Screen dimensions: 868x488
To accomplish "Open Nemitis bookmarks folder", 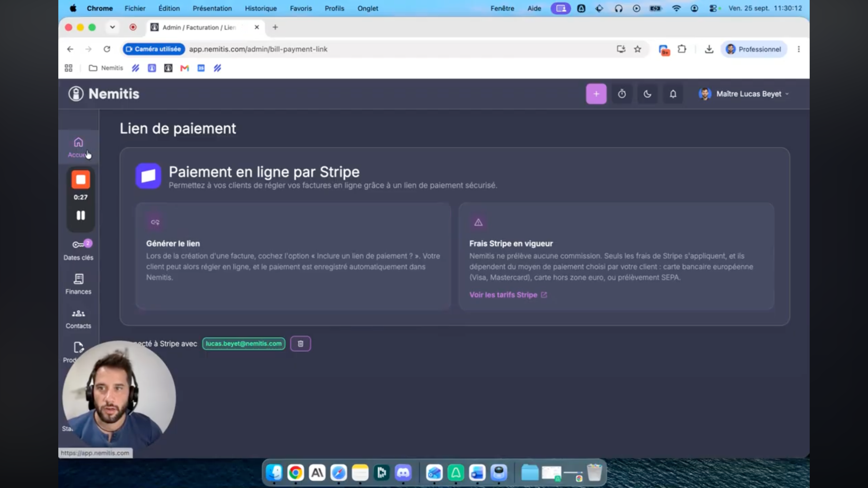I will [x=106, y=68].
